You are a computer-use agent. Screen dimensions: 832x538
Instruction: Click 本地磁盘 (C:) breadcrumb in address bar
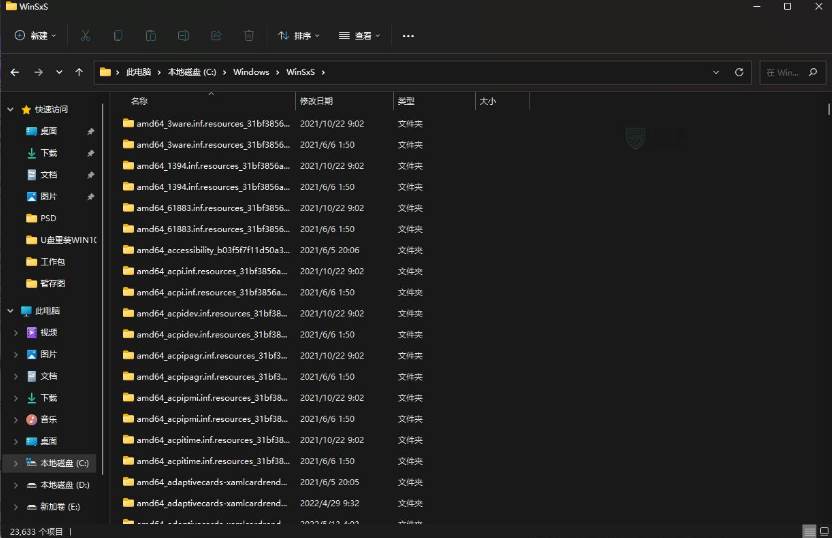(x=192, y=72)
